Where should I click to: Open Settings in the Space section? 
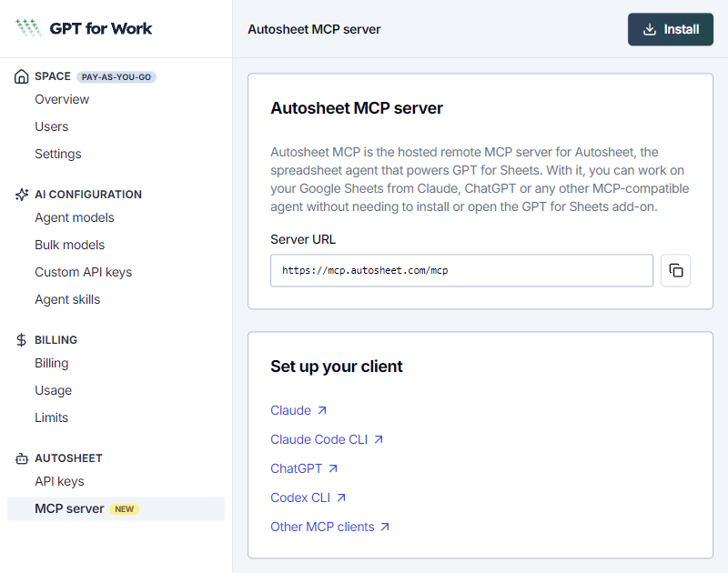(x=58, y=154)
